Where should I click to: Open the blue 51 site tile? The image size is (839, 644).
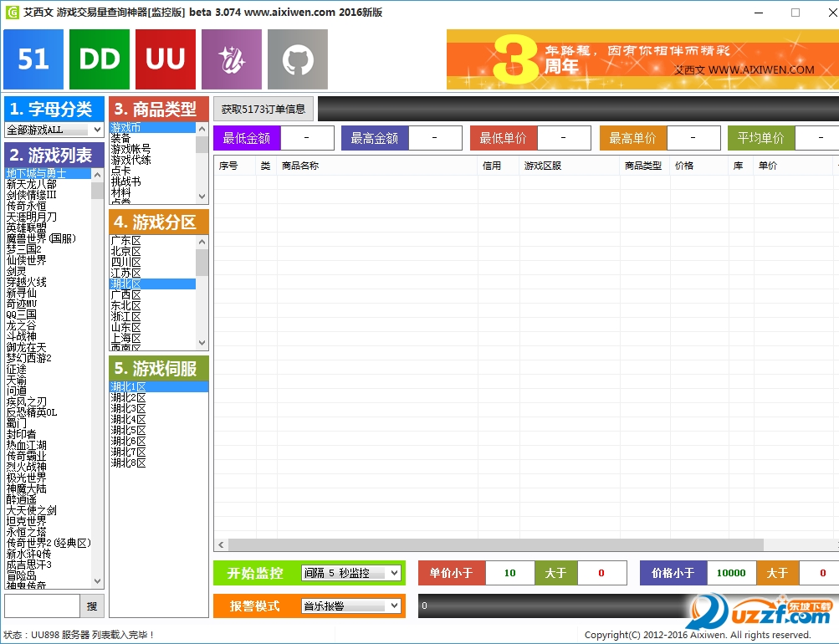click(33, 59)
